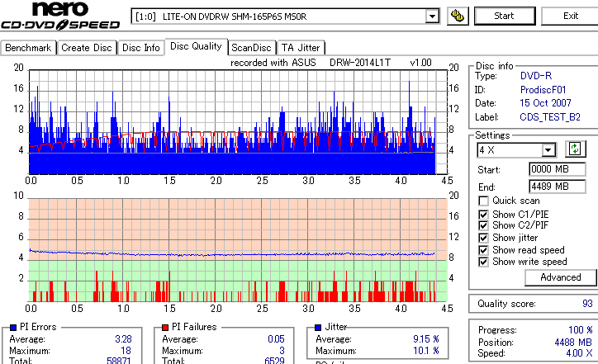Click the Speed value 4.00 X
The height and width of the screenshot is (364, 598).
[579, 353]
